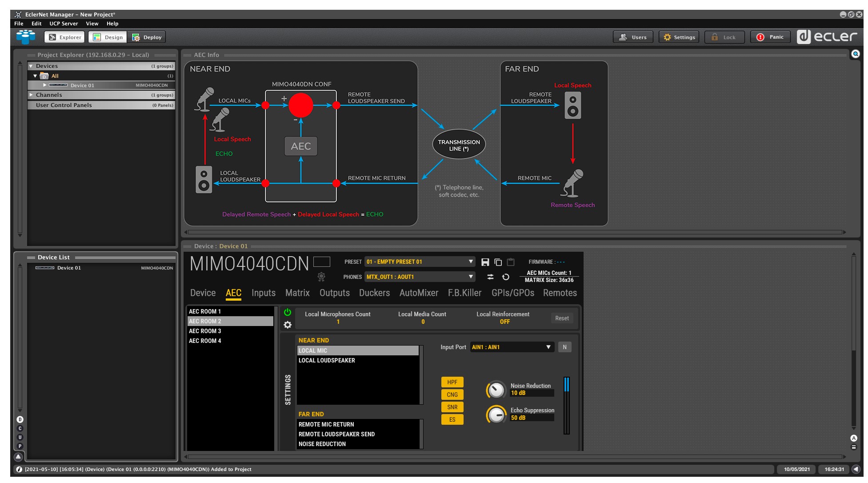Open the Settings gear button
The width and height of the screenshot is (868, 483).
(x=679, y=37)
